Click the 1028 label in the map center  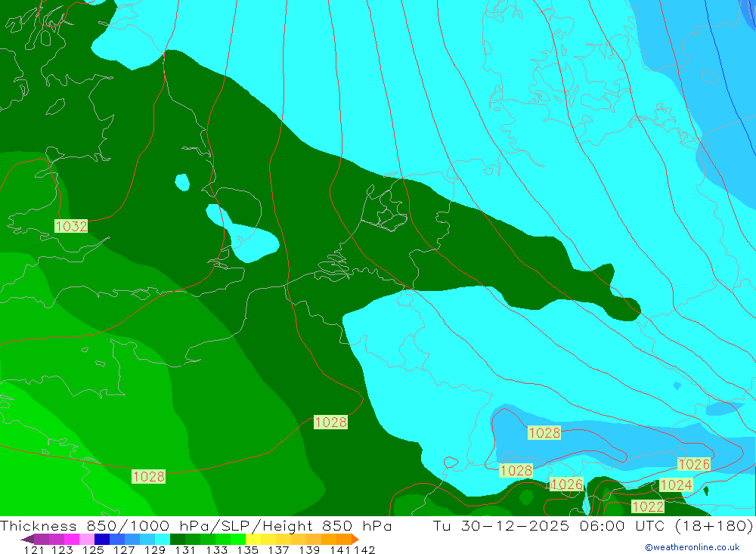pos(330,422)
